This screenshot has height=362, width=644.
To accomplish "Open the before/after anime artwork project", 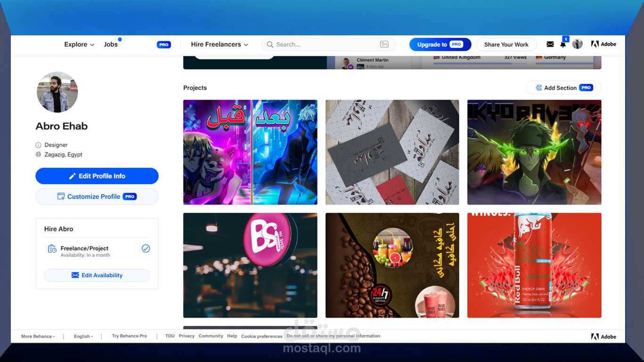I will tap(250, 152).
